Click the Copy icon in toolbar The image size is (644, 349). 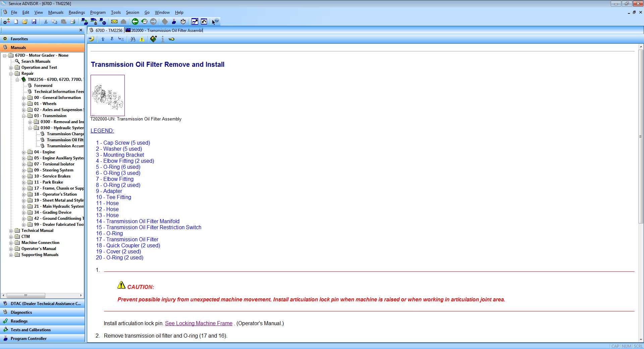coord(55,21)
